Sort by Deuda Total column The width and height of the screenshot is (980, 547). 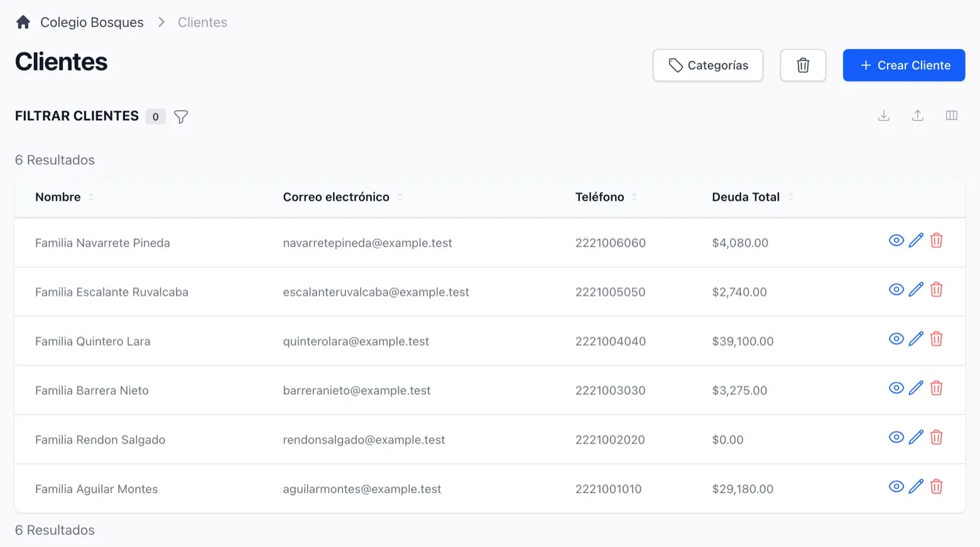(x=753, y=197)
